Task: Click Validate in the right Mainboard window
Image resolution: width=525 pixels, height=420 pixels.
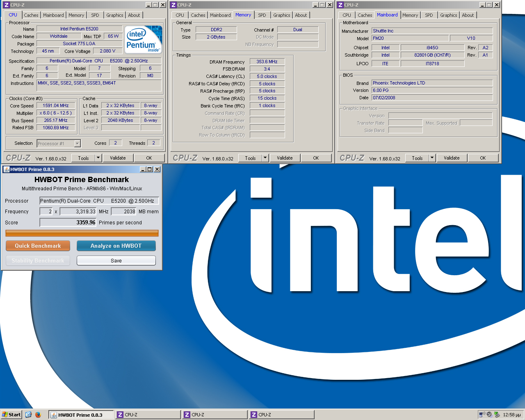Action: (452, 158)
